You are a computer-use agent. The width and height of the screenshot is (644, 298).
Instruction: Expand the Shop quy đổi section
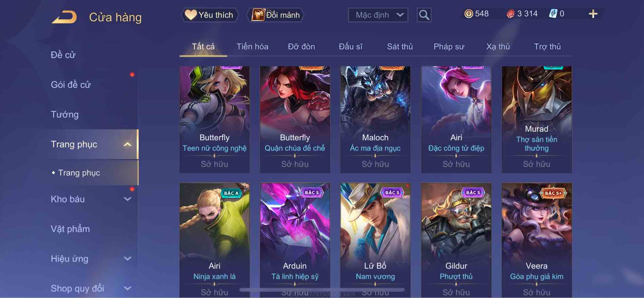pyautogui.click(x=127, y=288)
